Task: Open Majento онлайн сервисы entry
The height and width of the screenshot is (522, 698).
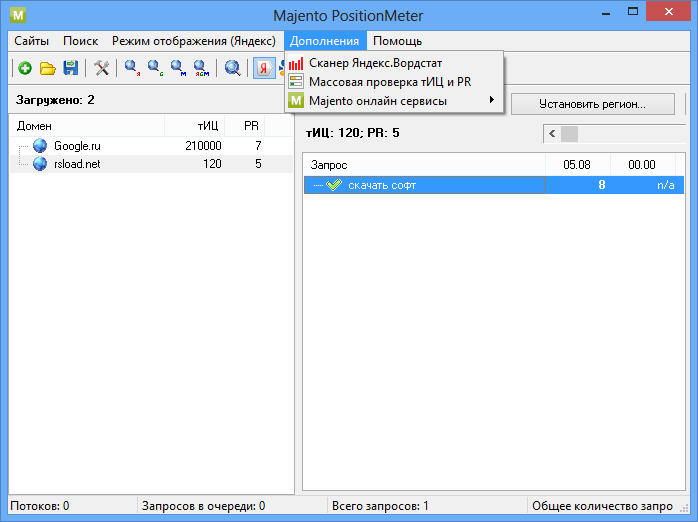Action: (394, 101)
